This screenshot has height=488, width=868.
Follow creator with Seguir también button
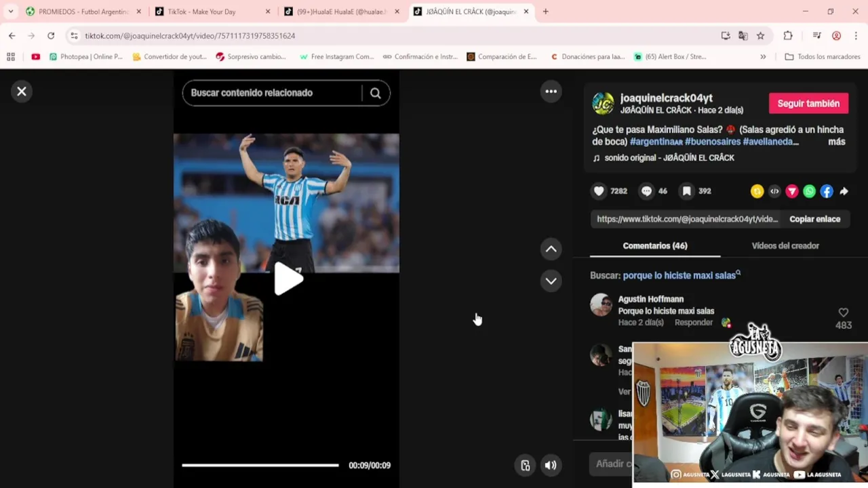coord(808,104)
